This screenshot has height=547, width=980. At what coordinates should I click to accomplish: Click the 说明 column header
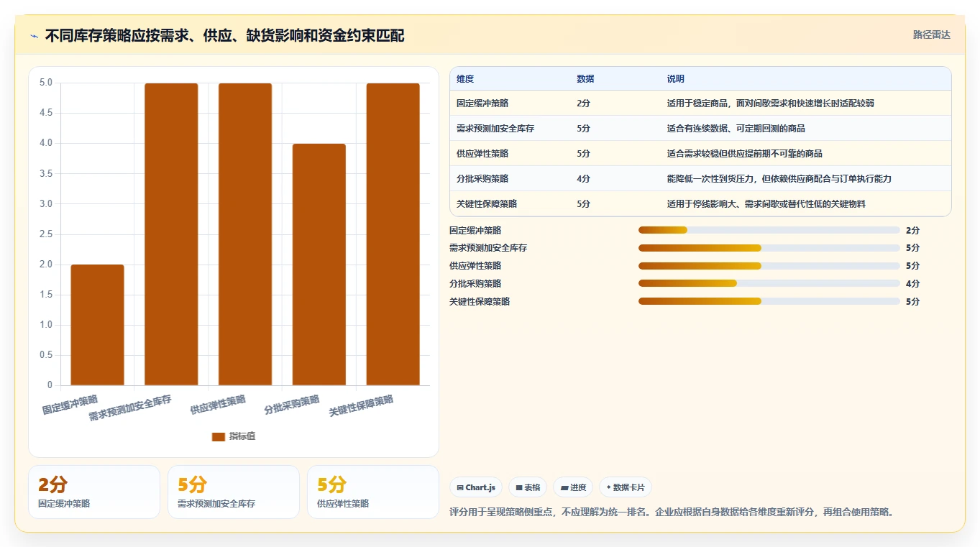676,79
